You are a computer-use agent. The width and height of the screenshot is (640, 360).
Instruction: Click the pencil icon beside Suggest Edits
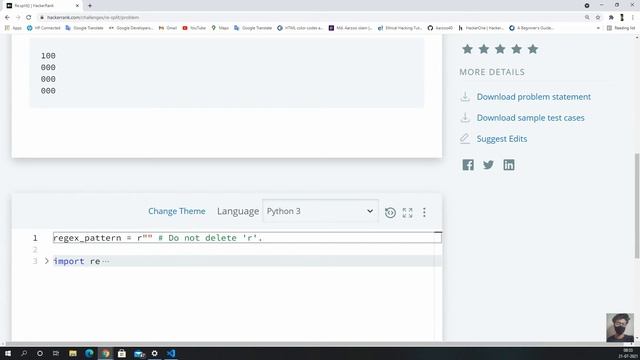pos(465,138)
